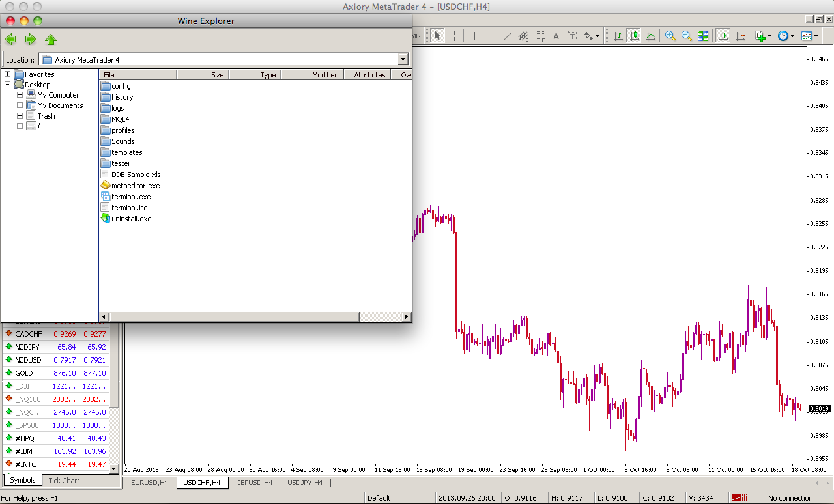Open the Tick Chart tab
The width and height of the screenshot is (834, 504).
[64, 481]
